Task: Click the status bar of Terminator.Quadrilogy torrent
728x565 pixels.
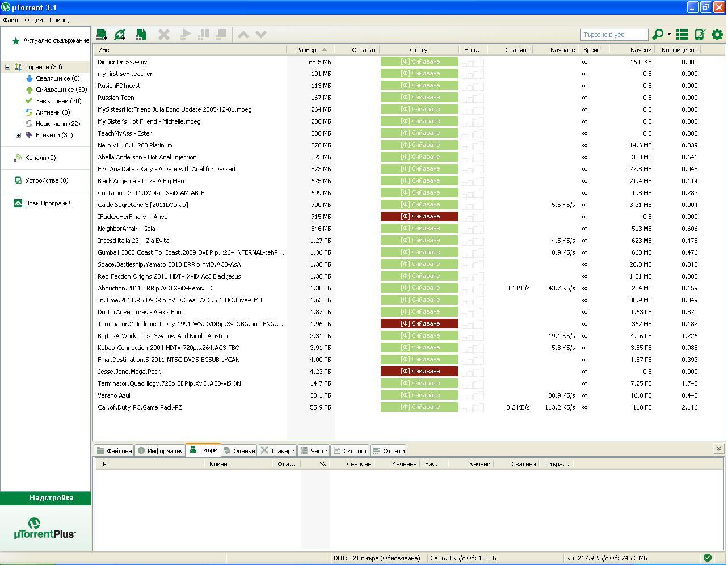Action: [x=419, y=383]
